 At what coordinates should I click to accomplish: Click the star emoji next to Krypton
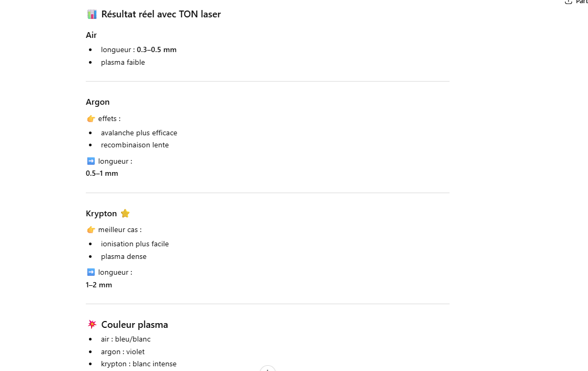tap(125, 213)
